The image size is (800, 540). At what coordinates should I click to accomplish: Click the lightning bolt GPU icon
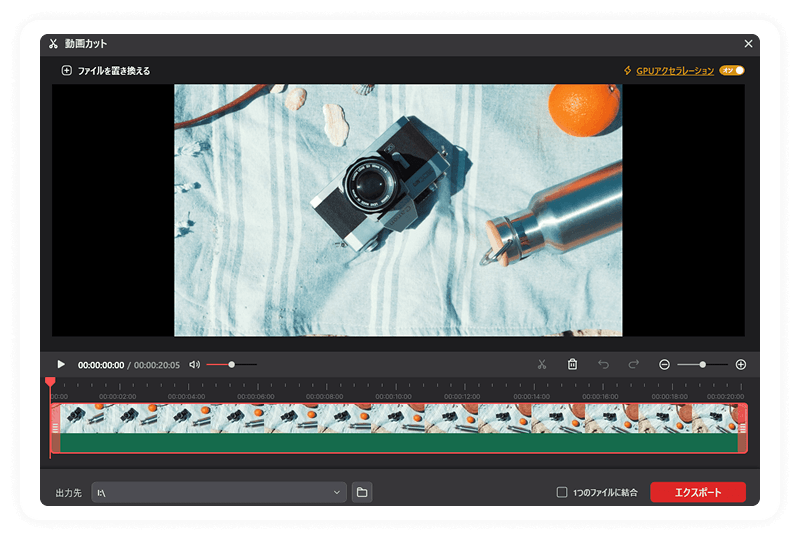tap(628, 70)
